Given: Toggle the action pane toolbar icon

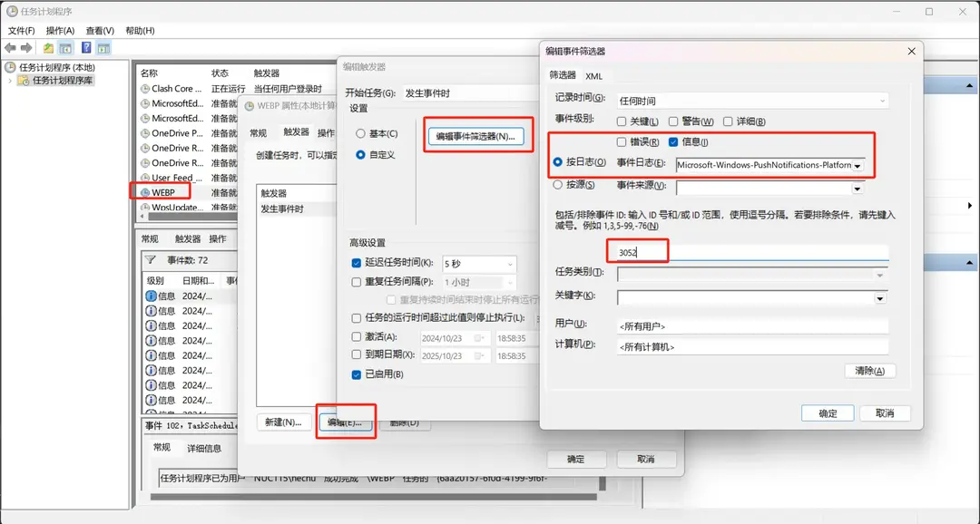Looking at the screenshot, I should (x=103, y=47).
